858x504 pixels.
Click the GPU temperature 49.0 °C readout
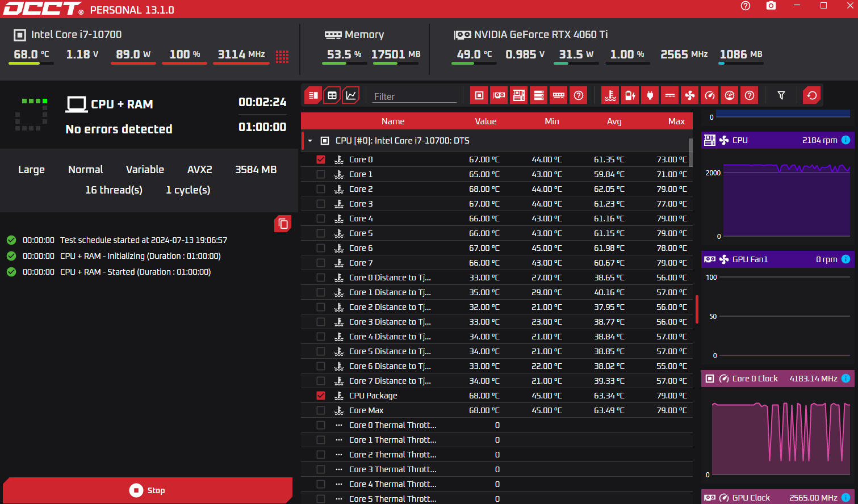pyautogui.click(x=474, y=54)
